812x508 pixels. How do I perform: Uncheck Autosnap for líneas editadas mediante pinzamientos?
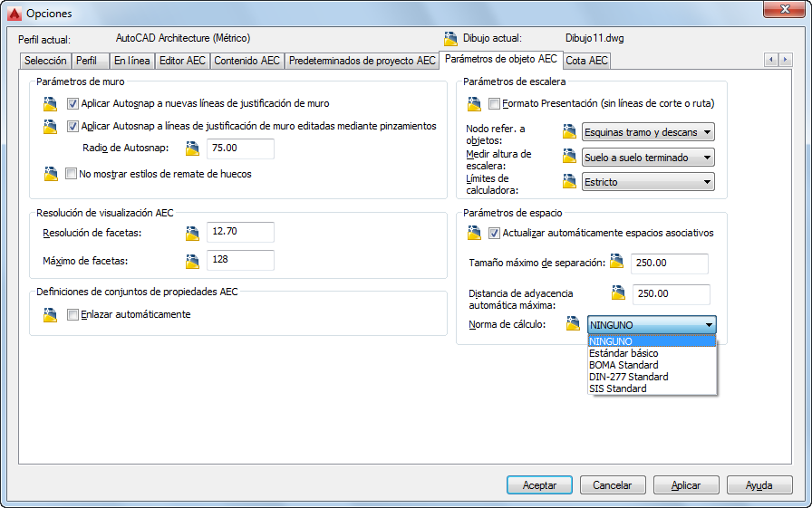pos(73,126)
